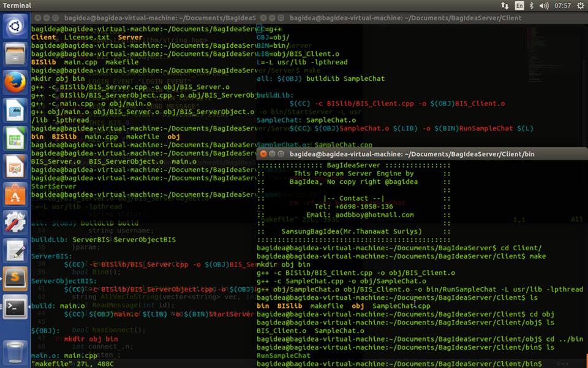Screen dimensions: 588x368
Task: Open LibreOffice Calc spreadsheet icon
Action: (x=15, y=139)
